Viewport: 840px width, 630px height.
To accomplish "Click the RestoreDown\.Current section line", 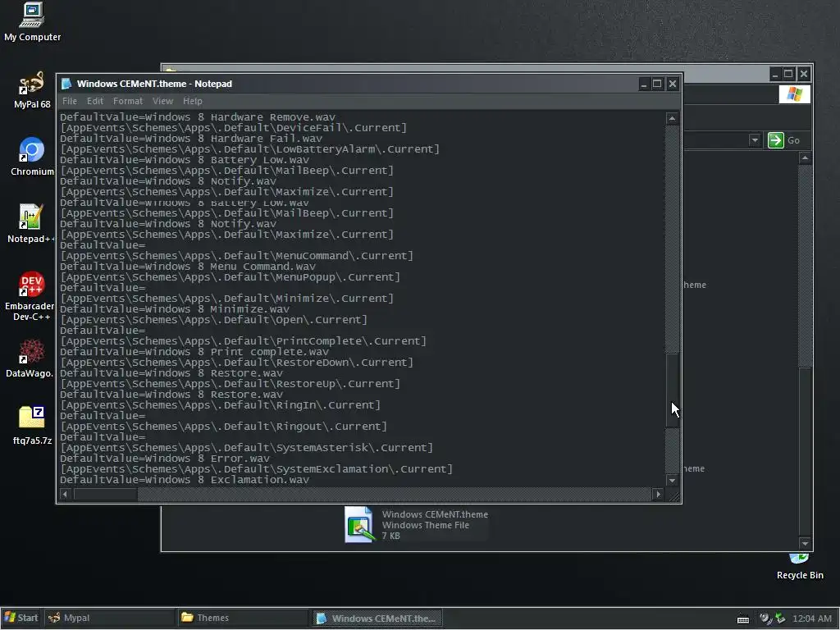I will pos(236,362).
